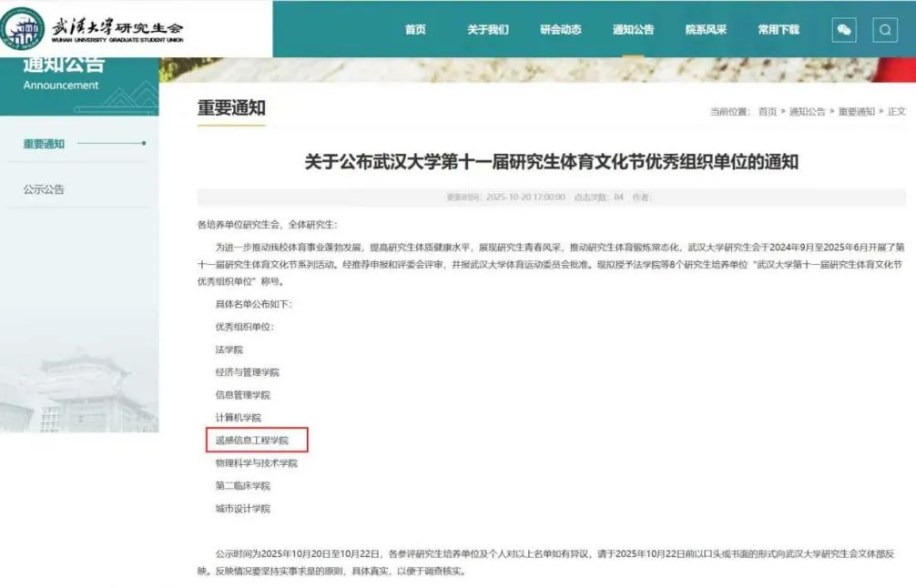Click the 正文 breadcrumb text
This screenshot has width=916, height=588.
pyautogui.click(x=897, y=112)
